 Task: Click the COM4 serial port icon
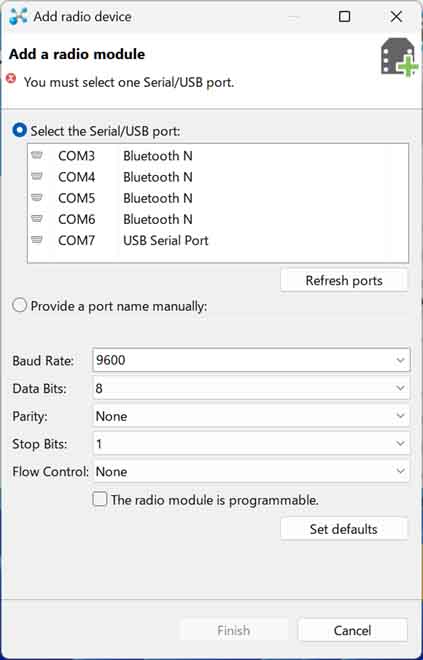coord(37,176)
